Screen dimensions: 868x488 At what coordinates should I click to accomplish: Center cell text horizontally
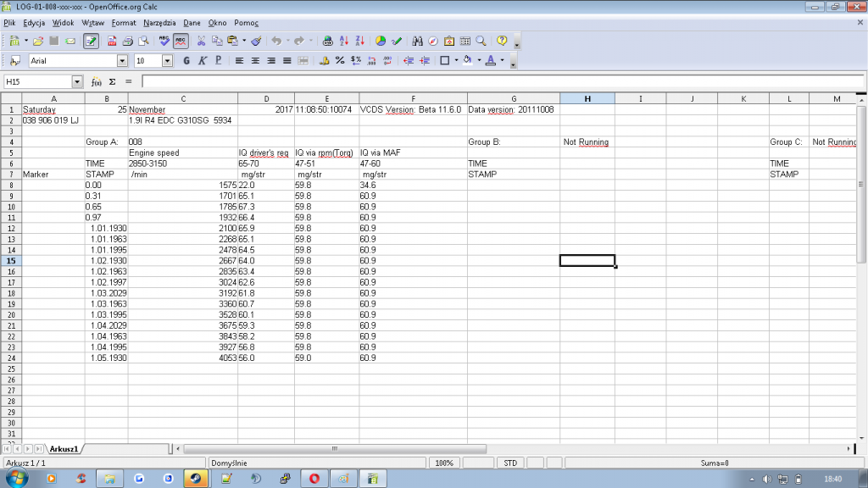coord(255,61)
